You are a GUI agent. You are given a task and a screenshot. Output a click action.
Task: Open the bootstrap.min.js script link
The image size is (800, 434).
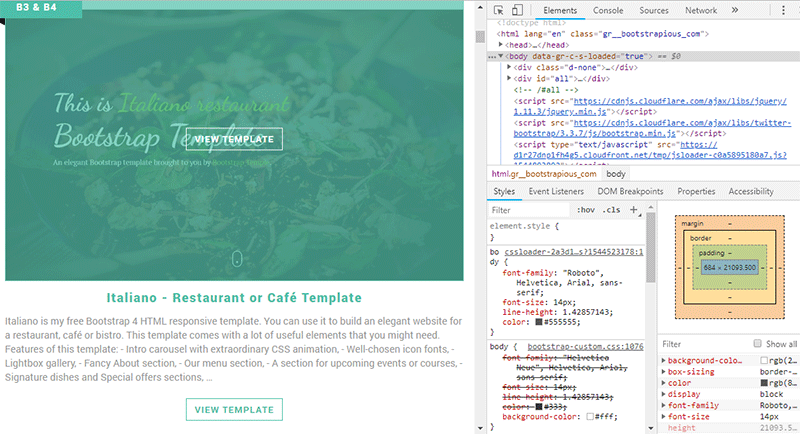pos(652,128)
